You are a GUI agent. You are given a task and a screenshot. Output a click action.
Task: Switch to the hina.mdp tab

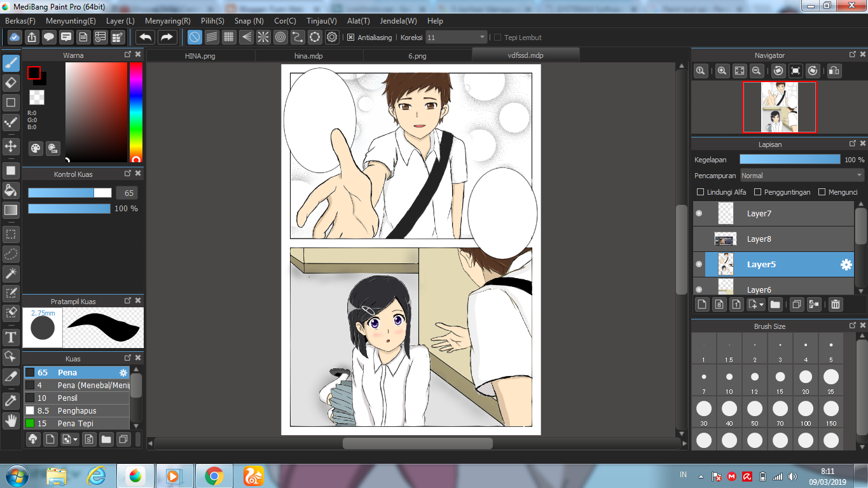[309, 56]
